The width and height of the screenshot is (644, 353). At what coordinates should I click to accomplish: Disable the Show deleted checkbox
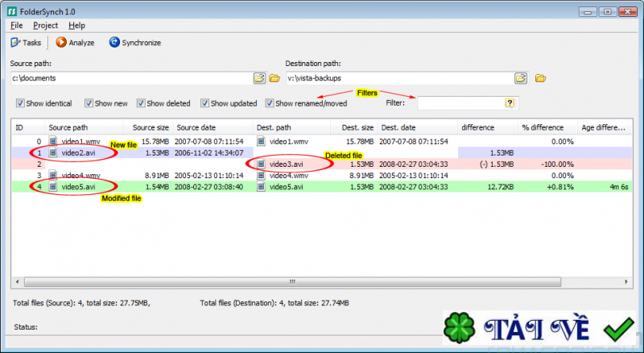pyautogui.click(x=141, y=103)
